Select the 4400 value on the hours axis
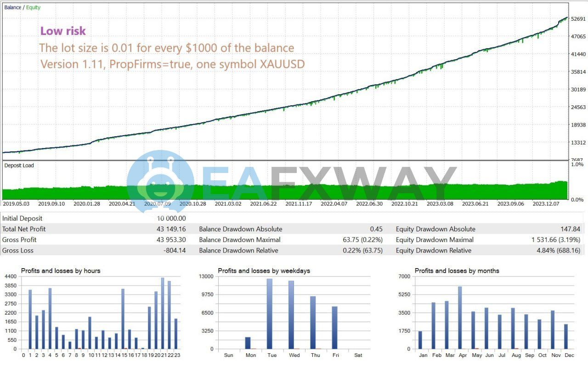This screenshot has height=368, width=588. point(10,276)
